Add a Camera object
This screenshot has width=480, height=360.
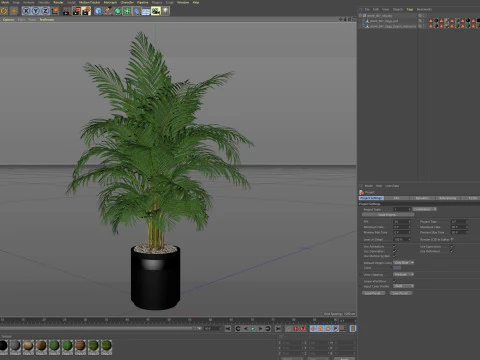156,11
